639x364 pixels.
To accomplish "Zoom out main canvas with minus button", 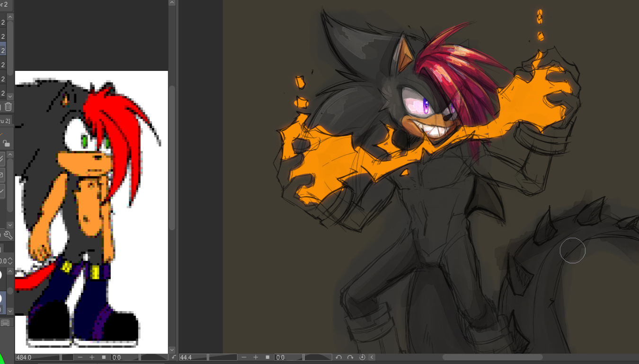I will click(x=244, y=357).
